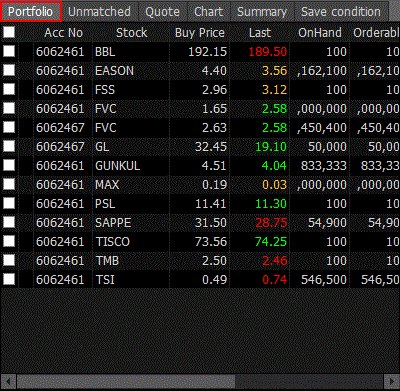This screenshot has width=400, height=391.
Task: Open the Summary tab
Action: (x=262, y=12)
